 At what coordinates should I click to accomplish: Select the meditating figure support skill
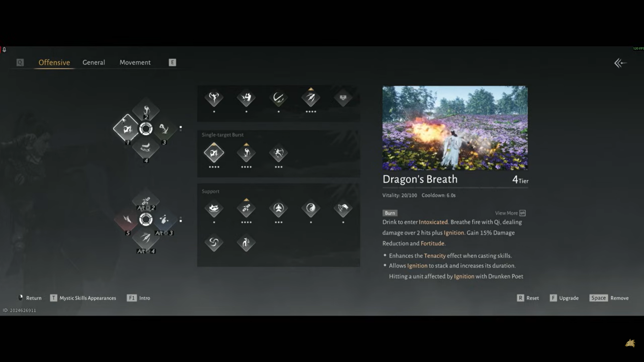click(x=278, y=208)
